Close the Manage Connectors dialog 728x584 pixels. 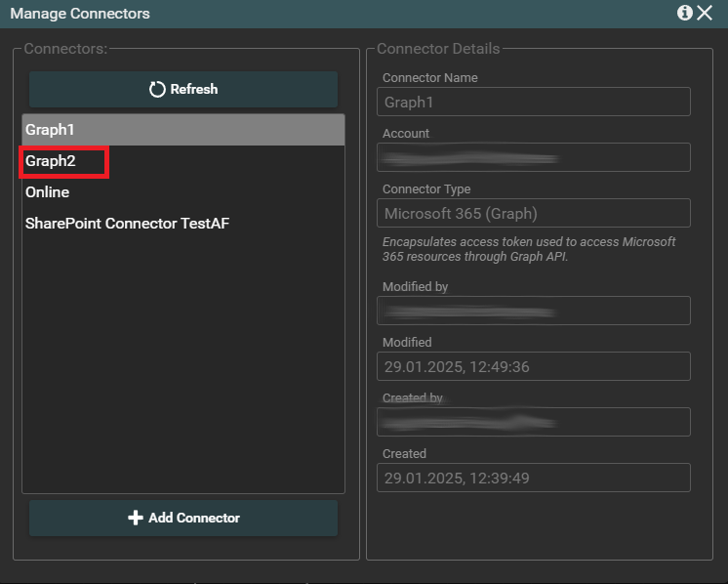pyautogui.click(x=705, y=13)
